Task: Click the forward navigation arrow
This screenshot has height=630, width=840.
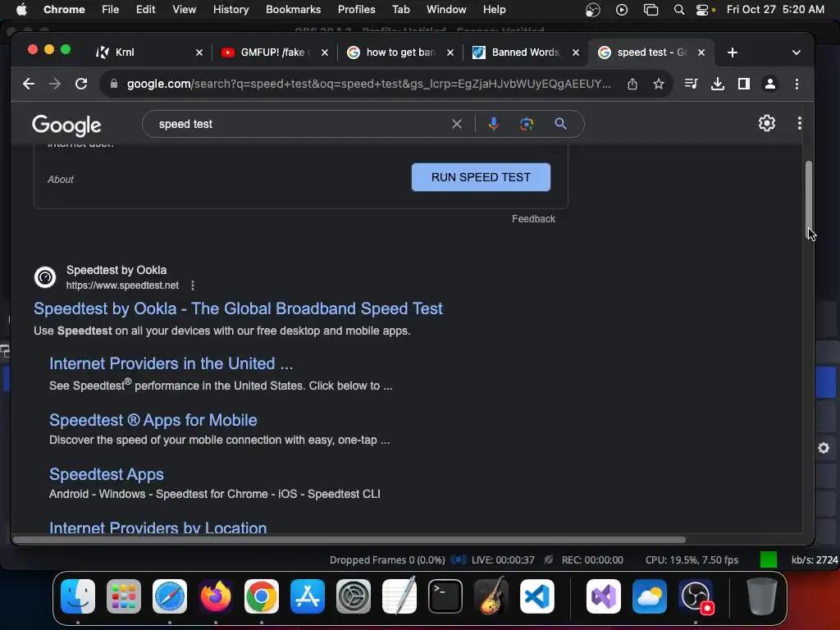Action: [x=55, y=84]
